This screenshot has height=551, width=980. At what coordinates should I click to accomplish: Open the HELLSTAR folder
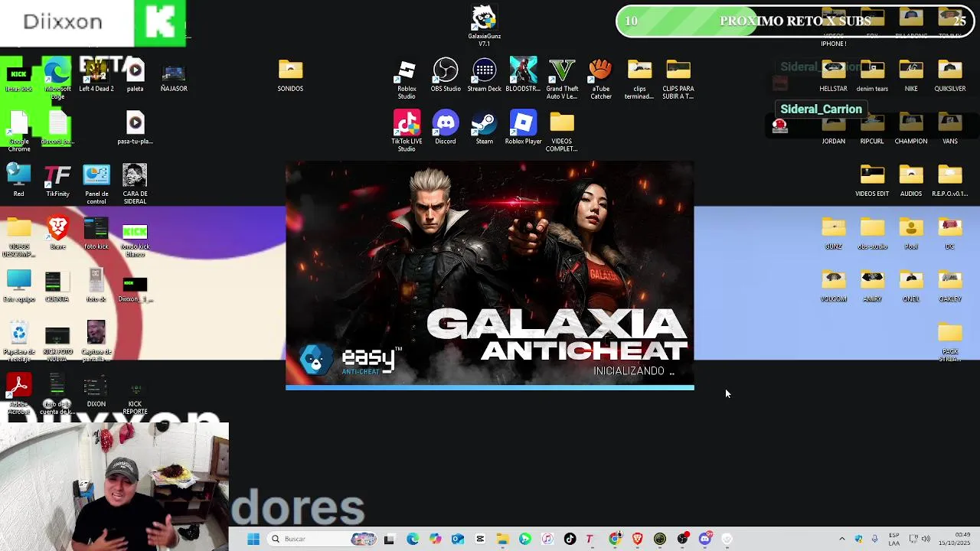[x=834, y=76]
